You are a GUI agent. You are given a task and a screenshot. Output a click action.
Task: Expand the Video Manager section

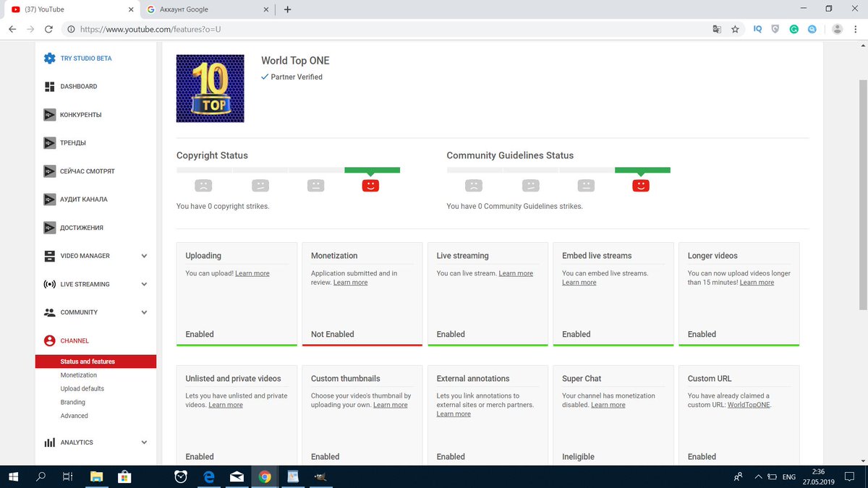[144, 256]
